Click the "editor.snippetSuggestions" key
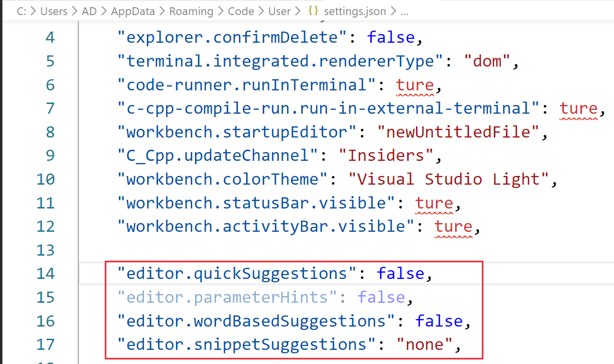This screenshot has height=364, width=614. pos(247,345)
